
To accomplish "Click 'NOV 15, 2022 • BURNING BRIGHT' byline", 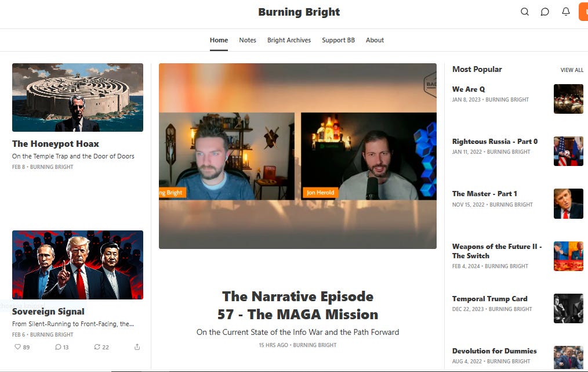I will tap(492, 205).
